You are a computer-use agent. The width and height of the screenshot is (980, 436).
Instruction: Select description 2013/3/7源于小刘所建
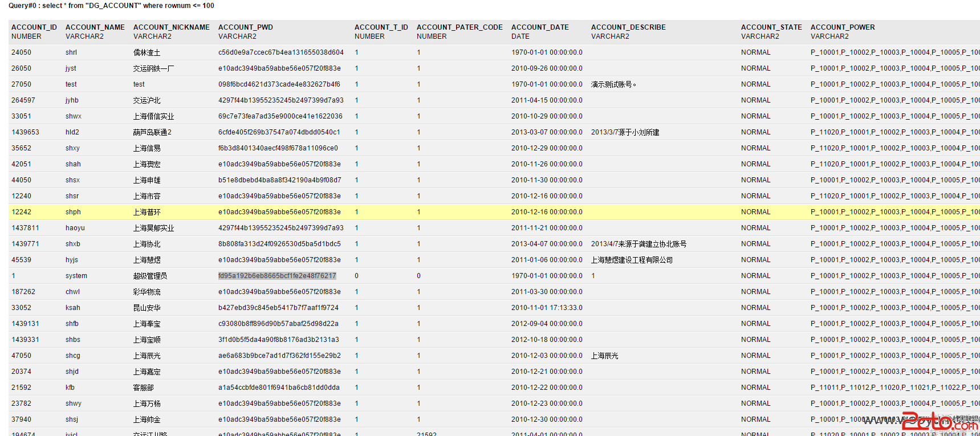click(625, 132)
